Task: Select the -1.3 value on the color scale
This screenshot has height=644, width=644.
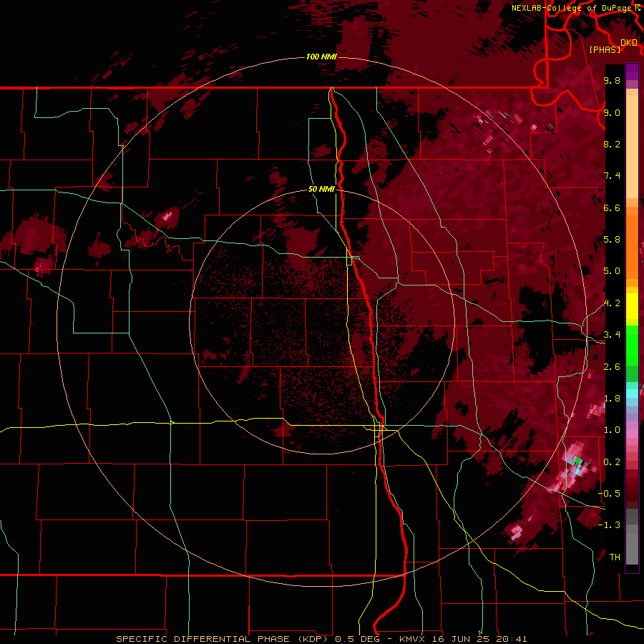Action: [x=610, y=525]
